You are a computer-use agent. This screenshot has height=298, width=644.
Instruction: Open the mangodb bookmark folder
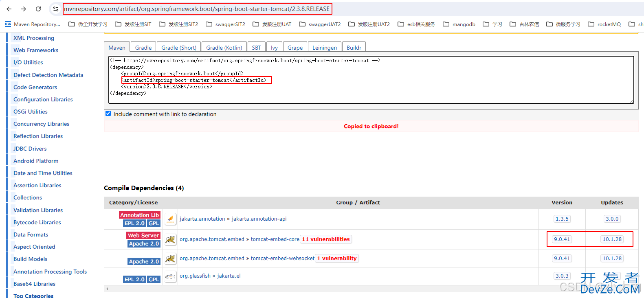click(459, 24)
